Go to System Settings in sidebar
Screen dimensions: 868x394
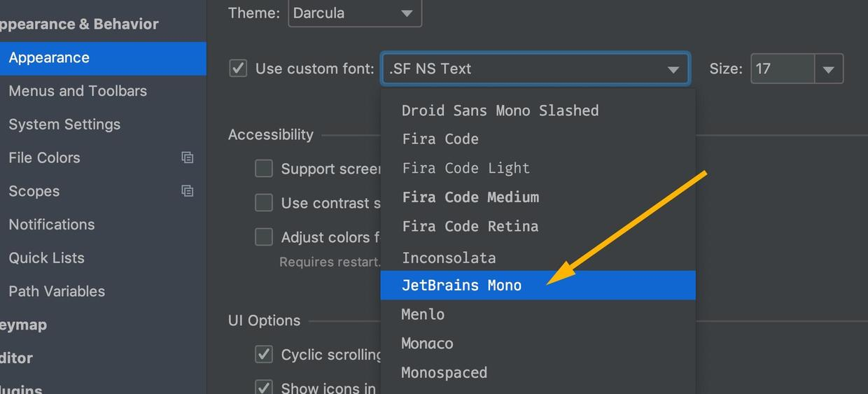tap(64, 125)
